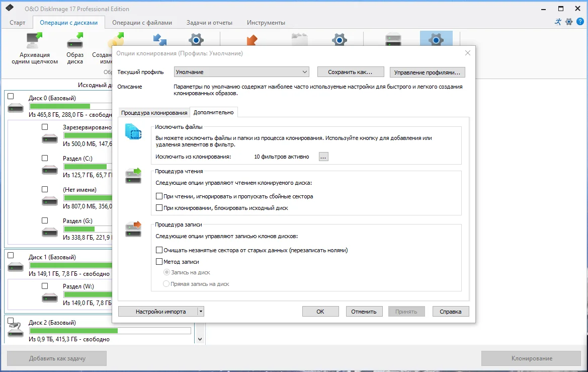
Task: Click the one-click archiving ribbon icon
Action: pyautogui.click(x=35, y=41)
